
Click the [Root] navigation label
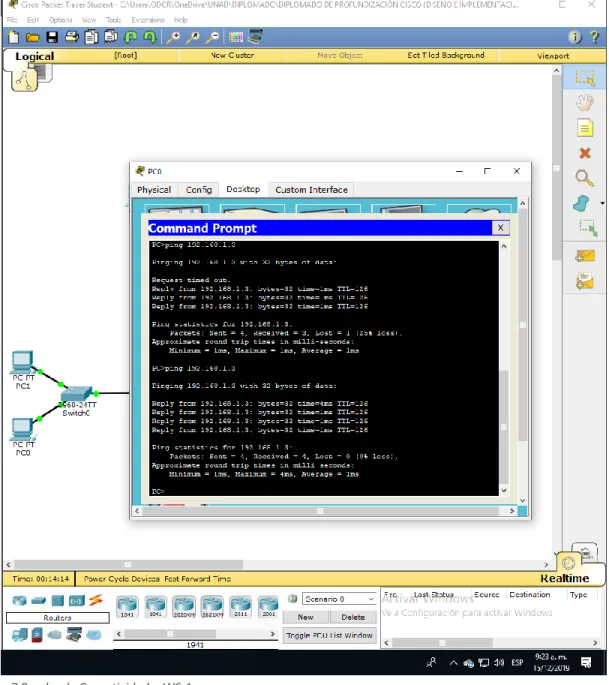click(125, 55)
